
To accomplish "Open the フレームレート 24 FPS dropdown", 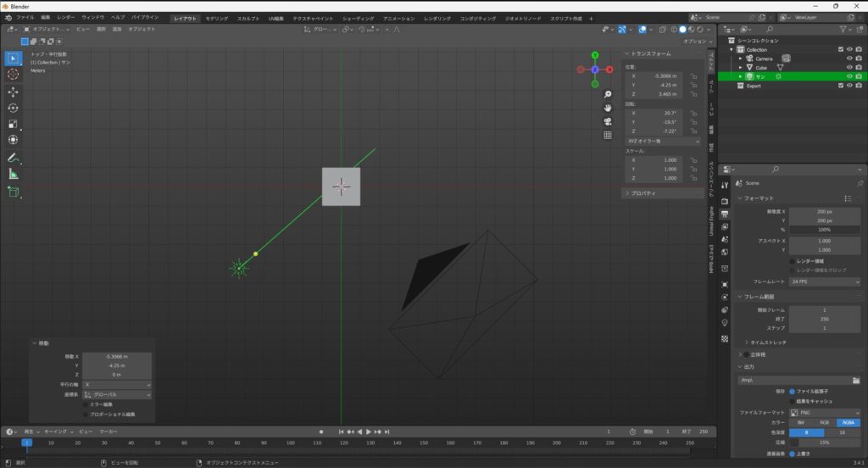I will [x=825, y=281].
